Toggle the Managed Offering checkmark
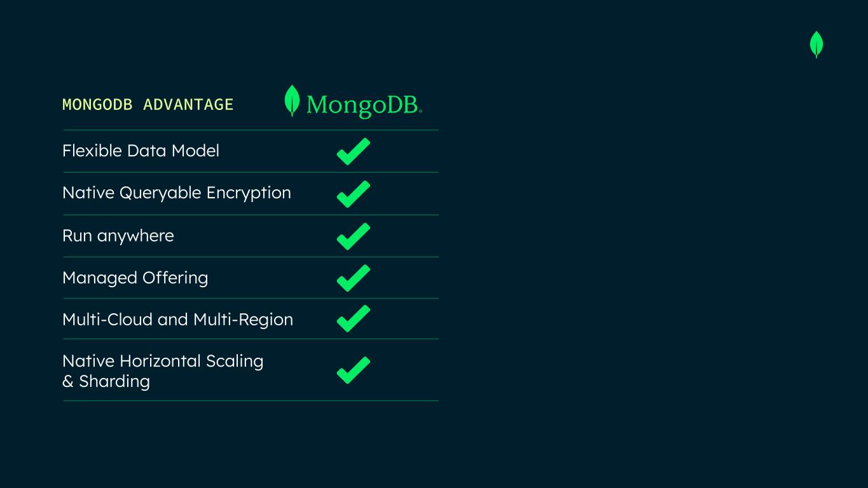 [x=353, y=278]
